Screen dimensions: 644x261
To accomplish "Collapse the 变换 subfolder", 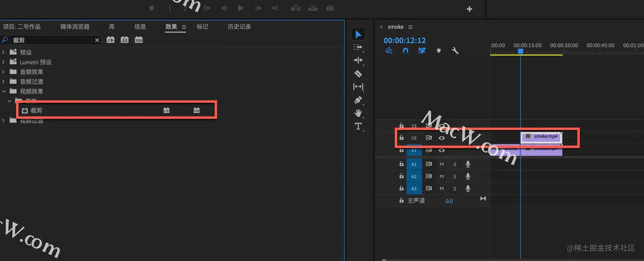I will point(9,101).
